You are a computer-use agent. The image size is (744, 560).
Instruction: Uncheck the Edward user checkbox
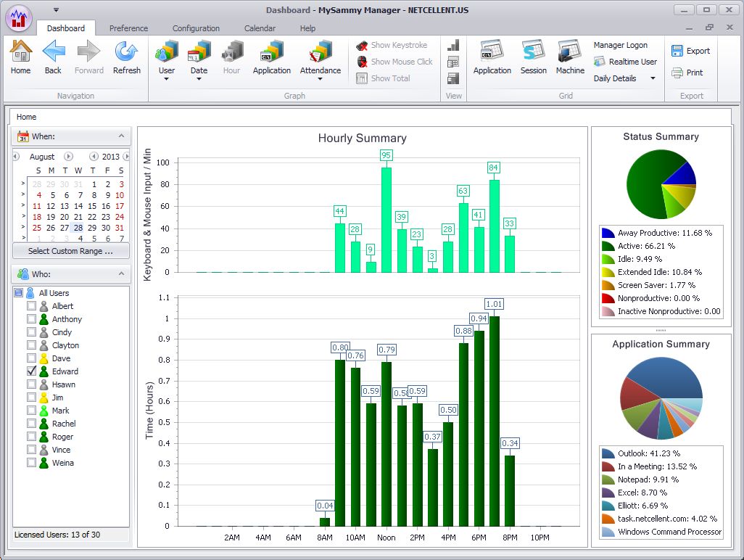pyautogui.click(x=31, y=371)
